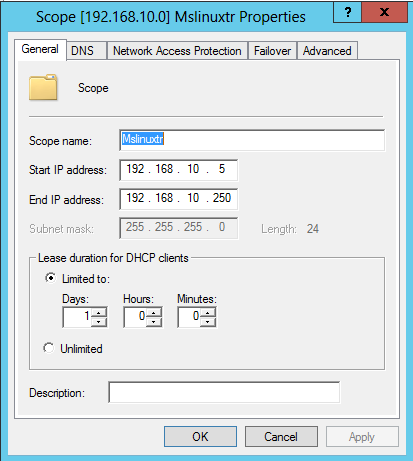Decrease Minutes value with down arrow
The width and height of the screenshot is (413, 461).
(x=208, y=322)
